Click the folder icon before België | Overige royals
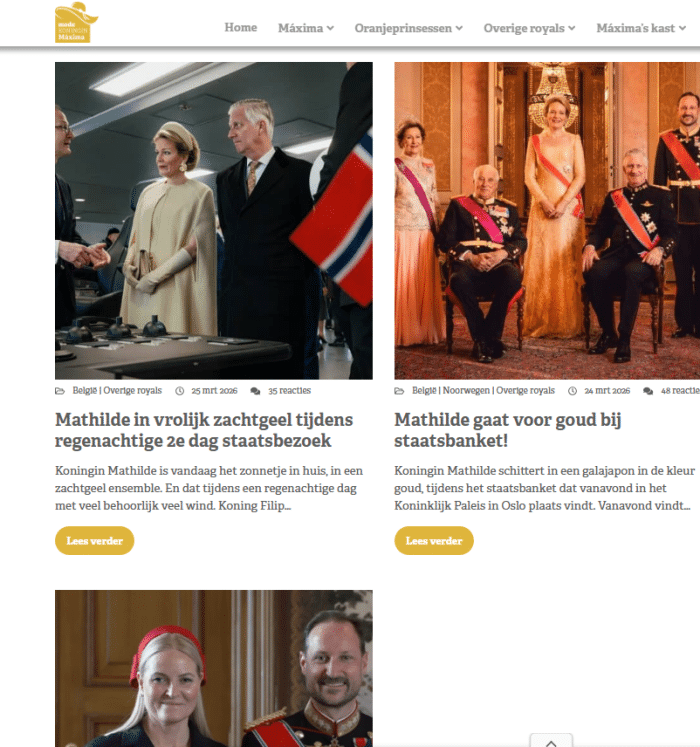 click(x=60, y=391)
